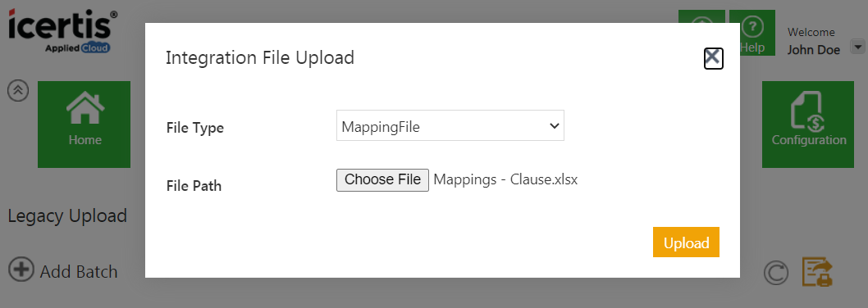Click the Choose File button
Screen dimensions: 868x308
tap(382, 179)
